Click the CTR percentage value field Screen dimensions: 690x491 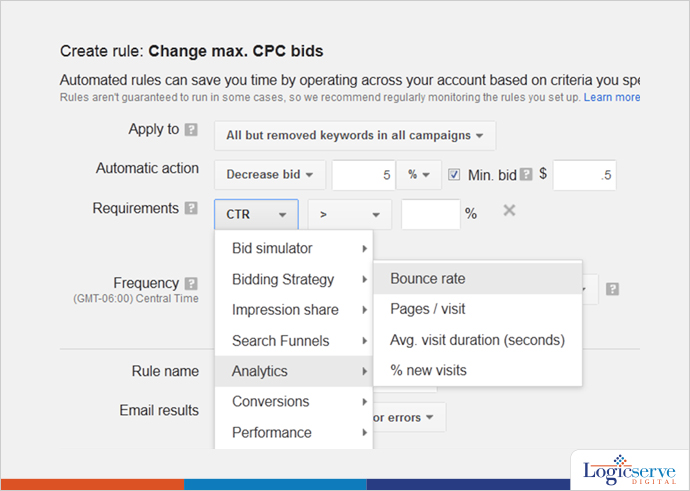pos(430,214)
